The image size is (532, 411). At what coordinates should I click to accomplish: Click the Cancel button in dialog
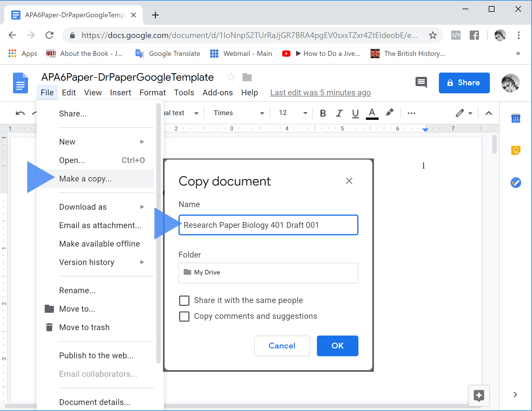tap(282, 346)
